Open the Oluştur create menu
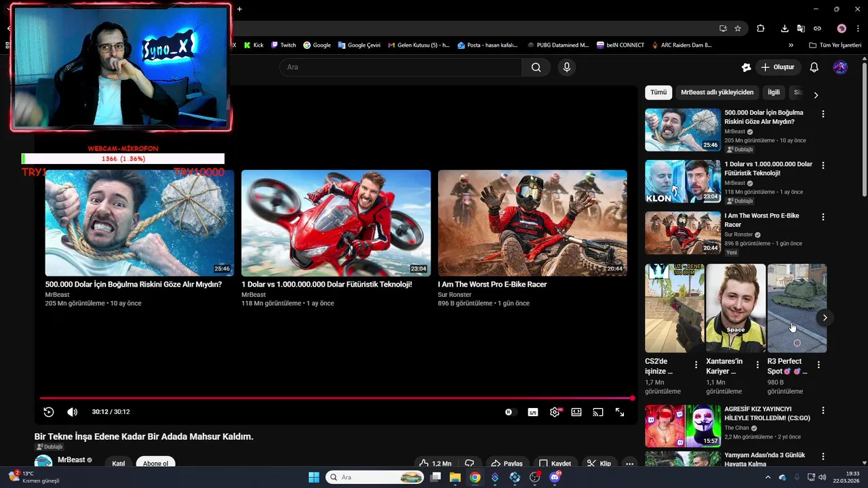The image size is (868, 488). [778, 67]
